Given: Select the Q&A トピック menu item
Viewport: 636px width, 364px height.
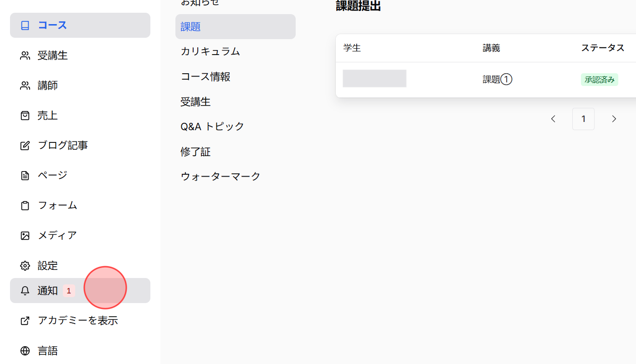Looking at the screenshot, I should (x=212, y=126).
